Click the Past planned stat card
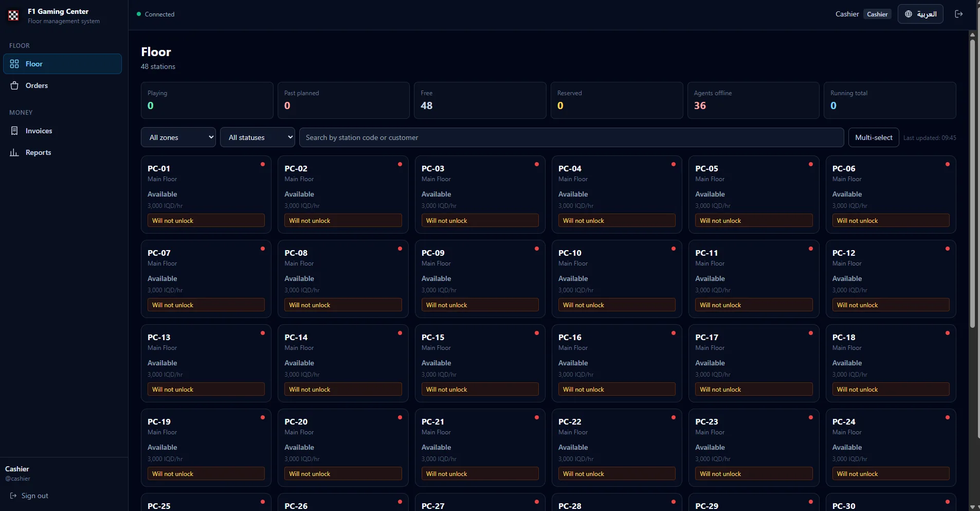The image size is (980, 511). coord(343,100)
